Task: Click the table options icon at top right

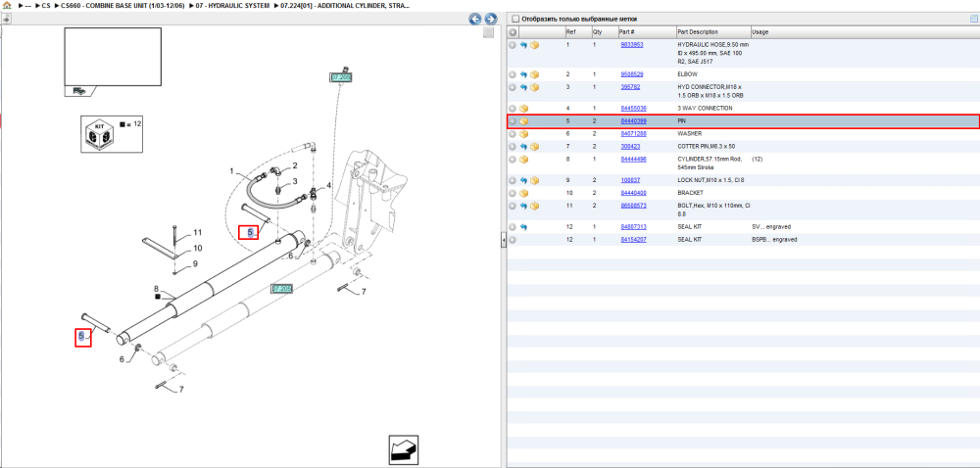Action: click(x=973, y=19)
